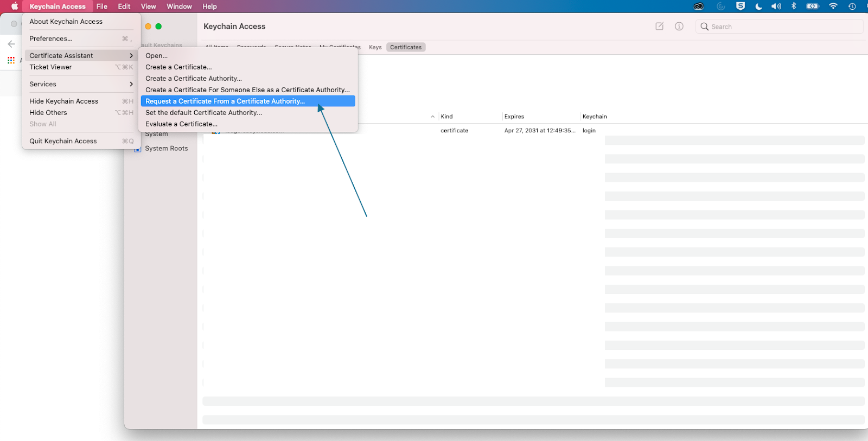Click the new keychain item compose icon

(660, 26)
